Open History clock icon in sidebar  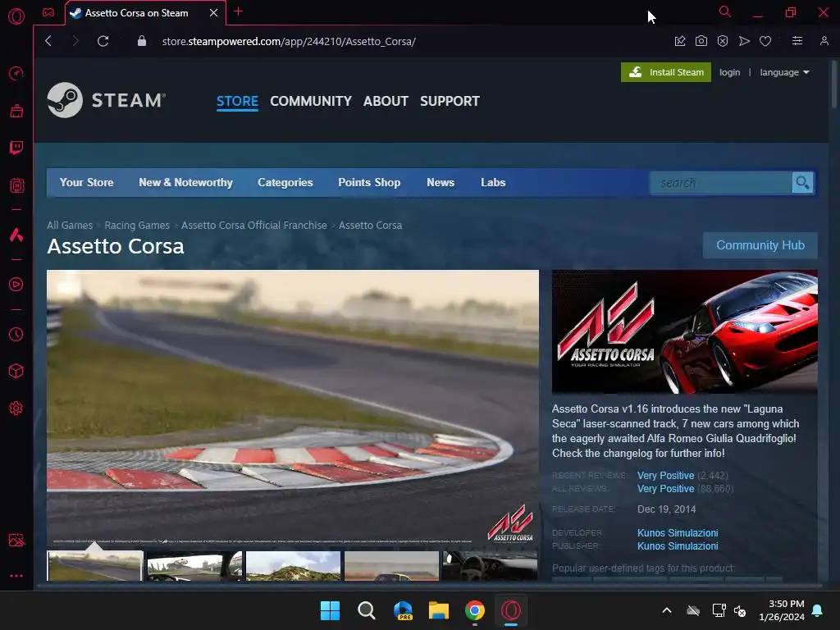coord(16,335)
